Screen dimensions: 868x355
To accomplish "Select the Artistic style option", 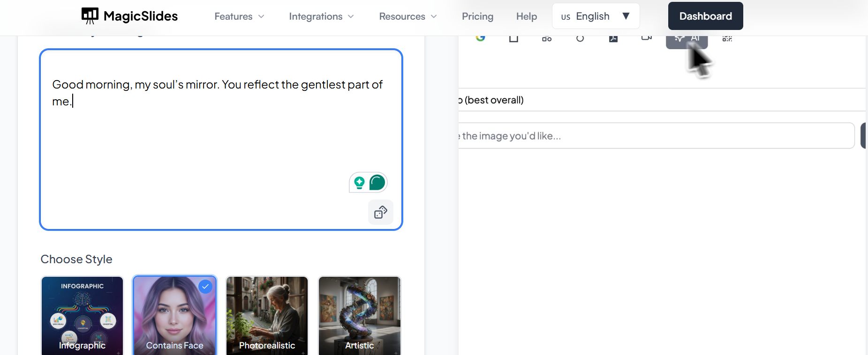I will 359,315.
